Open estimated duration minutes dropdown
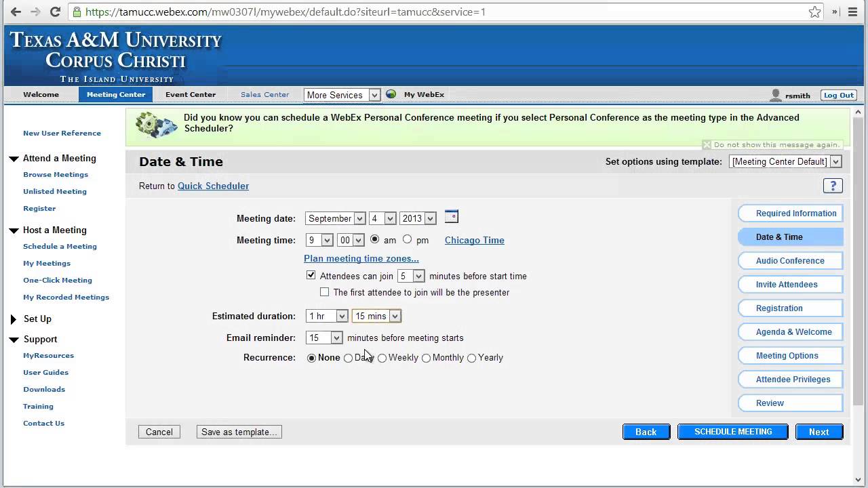 pos(376,316)
